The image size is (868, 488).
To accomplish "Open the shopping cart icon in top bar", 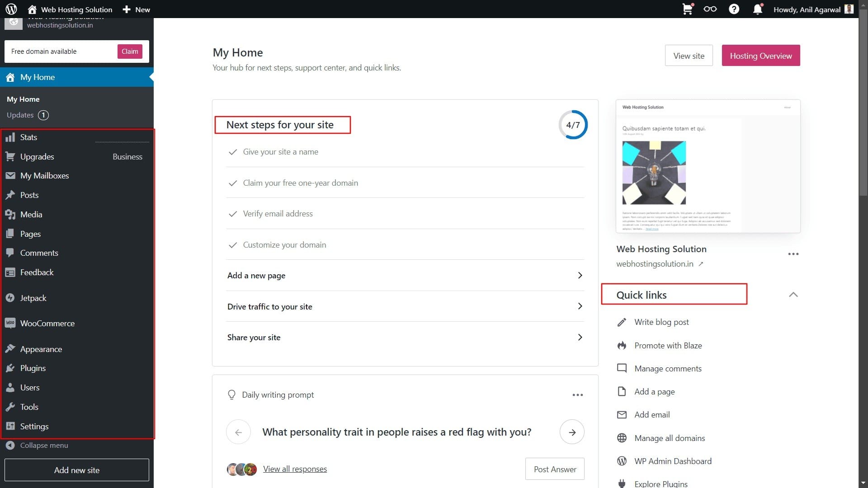I will pos(687,9).
